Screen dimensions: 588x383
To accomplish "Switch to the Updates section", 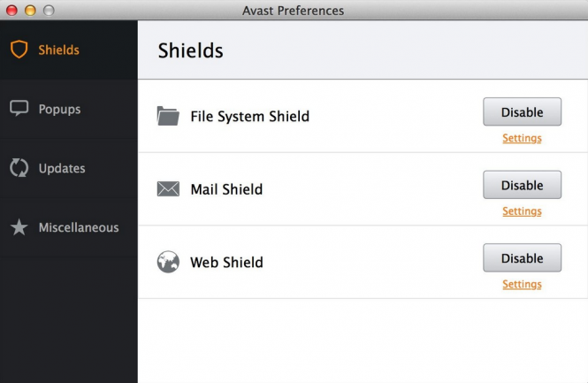I will [x=69, y=168].
